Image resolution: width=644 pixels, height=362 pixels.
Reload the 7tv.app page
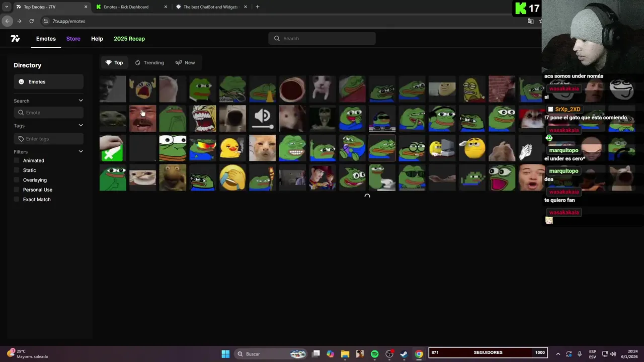(31, 21)
